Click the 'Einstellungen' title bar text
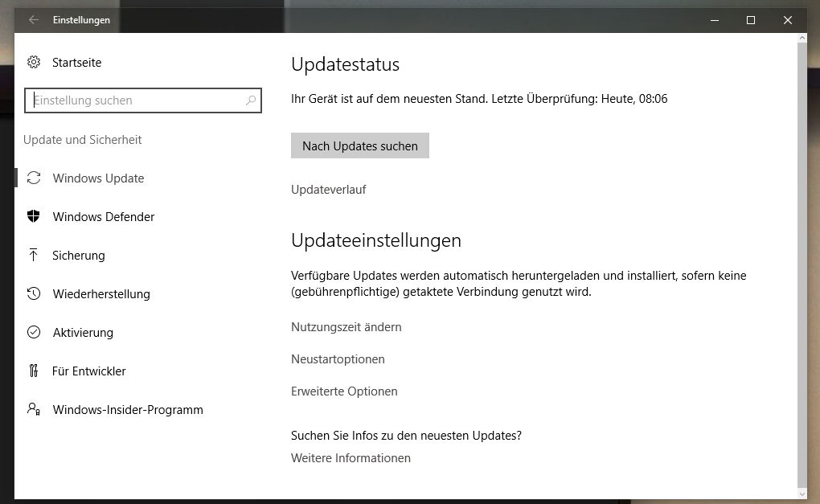The image size is (820, 504). pos(81,20)
